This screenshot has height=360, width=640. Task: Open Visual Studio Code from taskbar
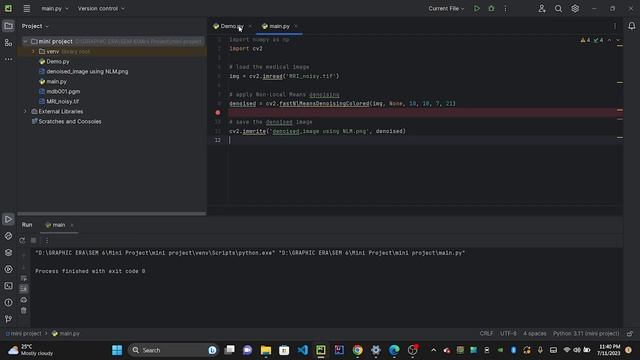302,350
